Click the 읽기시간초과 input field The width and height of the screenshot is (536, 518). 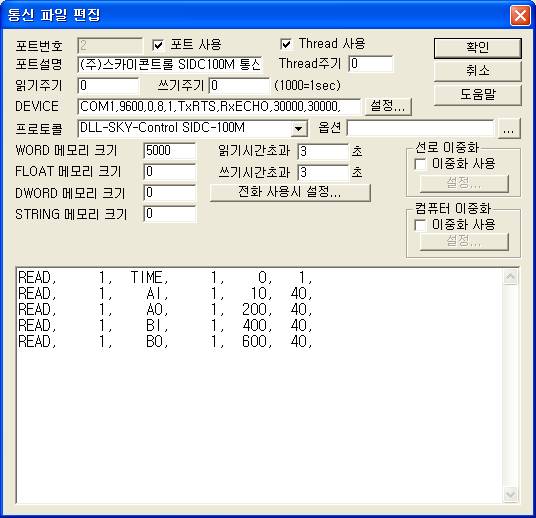[x=323, y=151]
